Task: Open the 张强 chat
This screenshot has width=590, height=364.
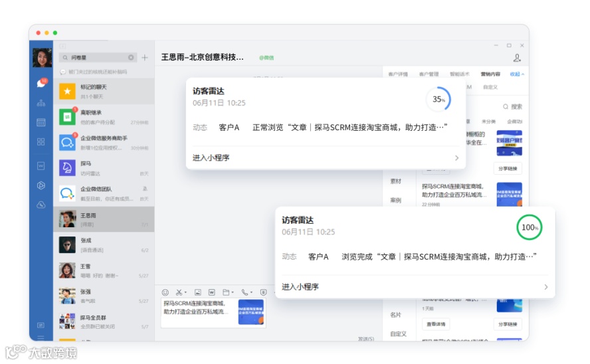Action: 104,296
